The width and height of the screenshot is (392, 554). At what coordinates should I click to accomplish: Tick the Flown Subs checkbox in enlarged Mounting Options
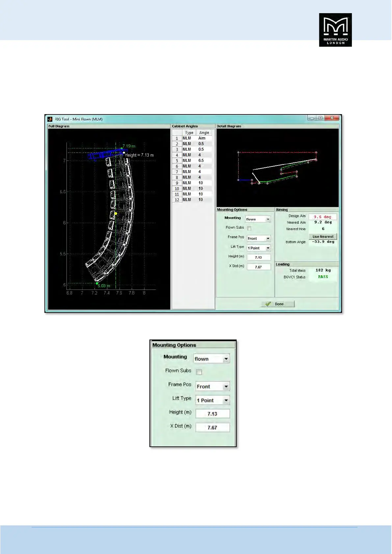point(199,372)
